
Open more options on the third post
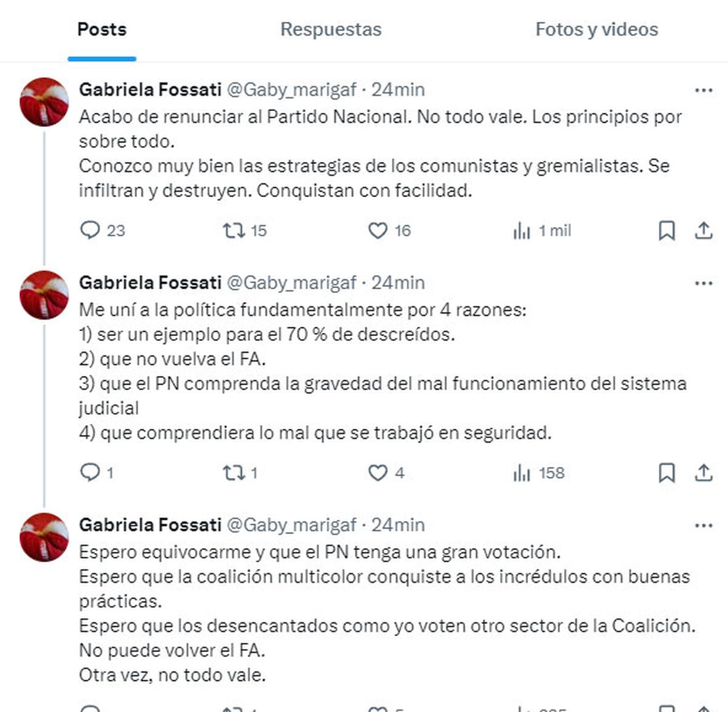[x=703, y=525]
